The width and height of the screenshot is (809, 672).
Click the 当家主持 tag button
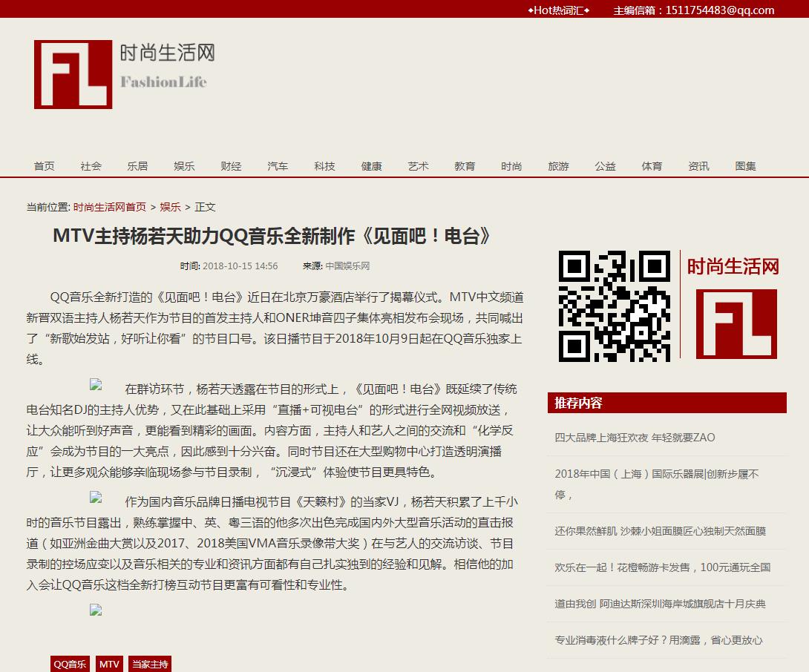tap(150, 664)
